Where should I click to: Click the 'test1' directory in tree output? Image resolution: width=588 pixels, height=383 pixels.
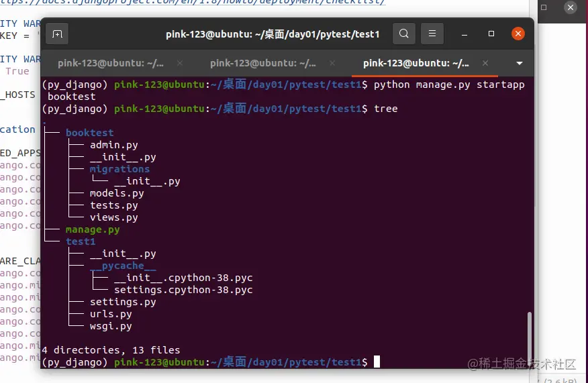tap(81, 241)
